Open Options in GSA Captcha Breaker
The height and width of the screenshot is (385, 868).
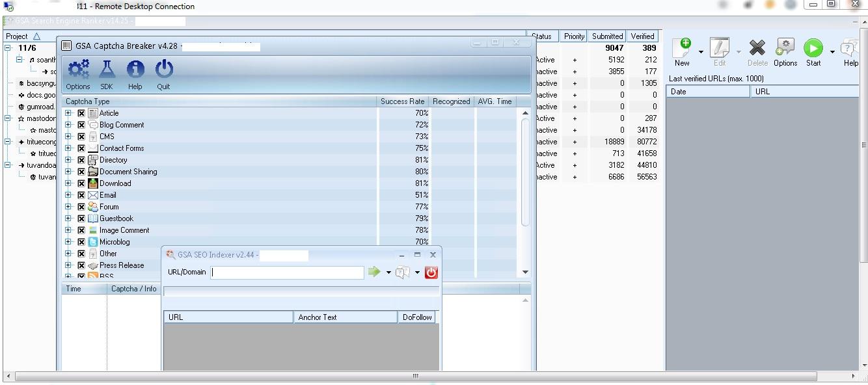(77, 68)
